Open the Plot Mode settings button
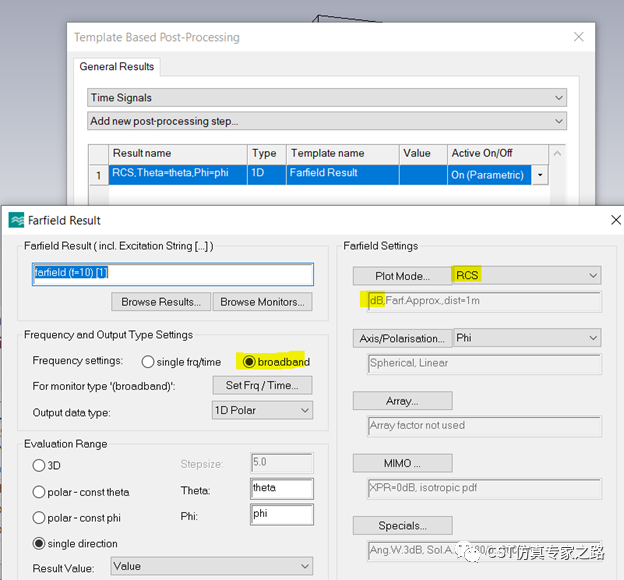The height and width of the screenshot is (580, 624). point(402,276)
